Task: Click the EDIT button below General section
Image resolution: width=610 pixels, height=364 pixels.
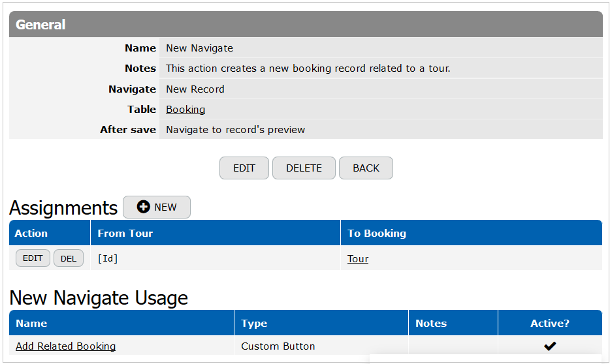Action: pyautogui.click(x=244, y=168)
